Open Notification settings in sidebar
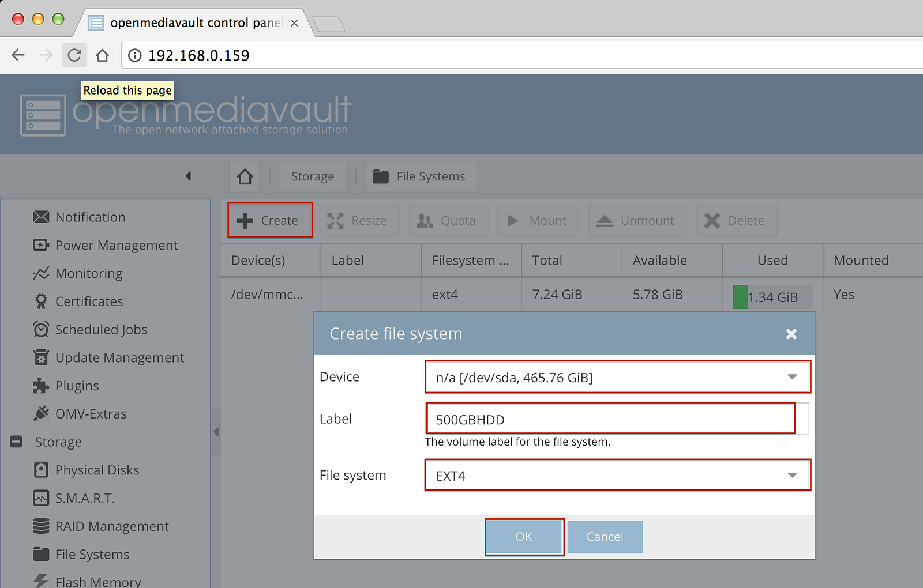Image resolution: width=923 pixels, height=588 pixels. pyautogui.click(x=91, y=217)
